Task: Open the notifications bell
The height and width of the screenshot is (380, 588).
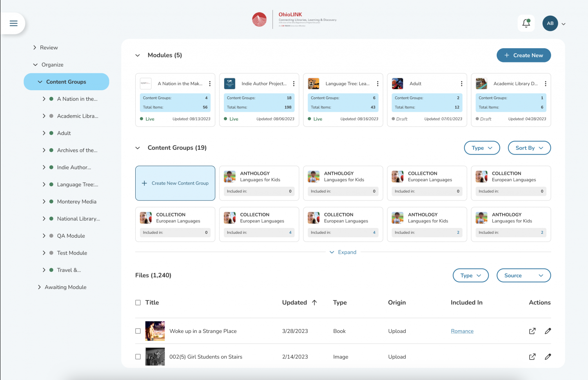Action: point(526,24)
